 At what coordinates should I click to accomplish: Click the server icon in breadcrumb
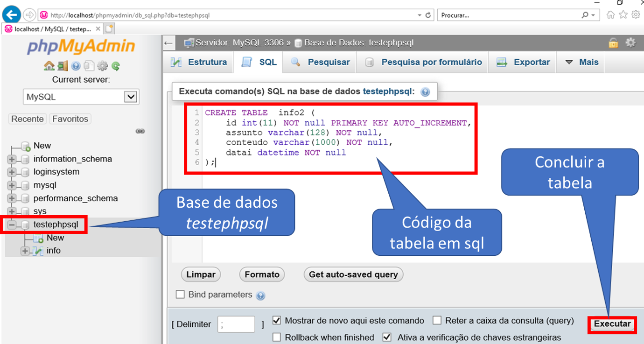189,43
